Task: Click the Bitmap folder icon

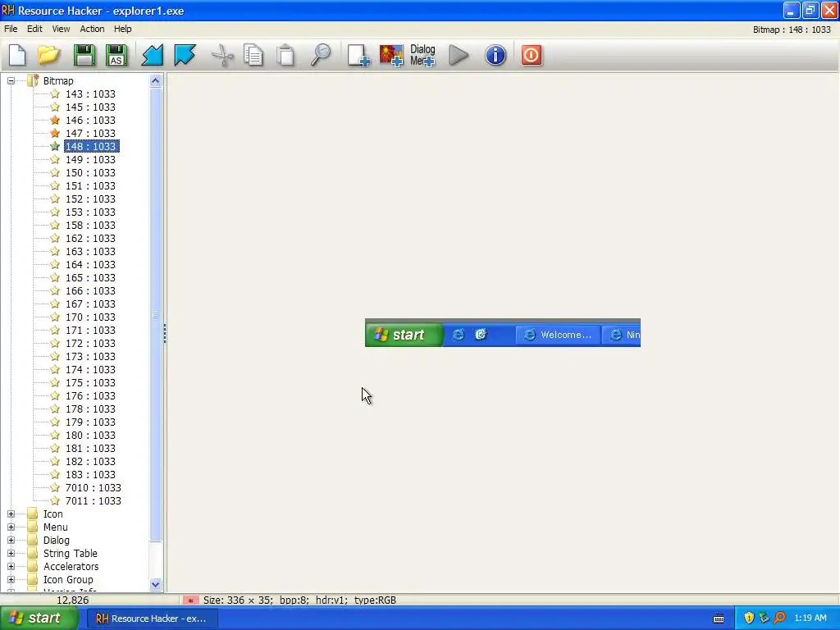Action: tap(33, 80)
